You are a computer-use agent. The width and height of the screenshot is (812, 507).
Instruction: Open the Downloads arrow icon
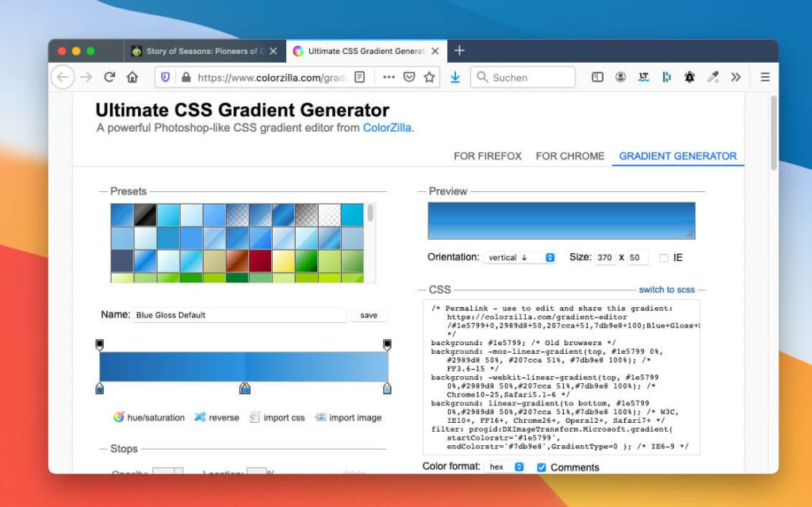click(x=454, y=77)
